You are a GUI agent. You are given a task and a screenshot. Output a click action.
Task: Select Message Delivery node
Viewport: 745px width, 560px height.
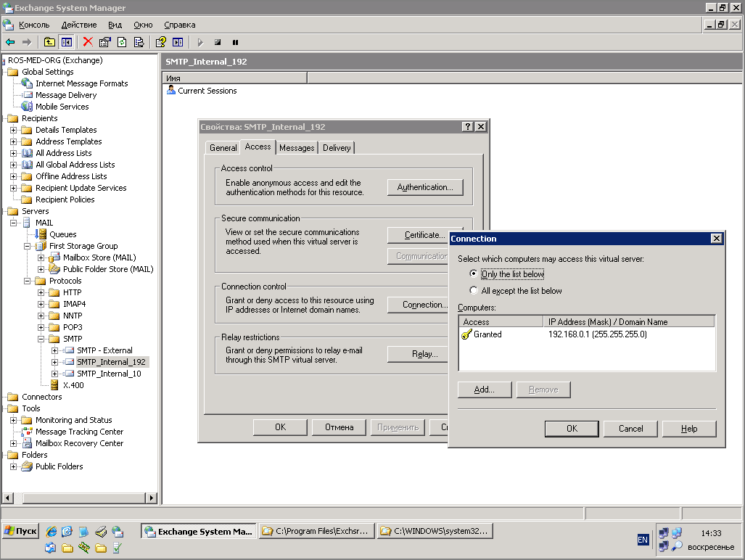pyautogui.click(x=66, y=95)
